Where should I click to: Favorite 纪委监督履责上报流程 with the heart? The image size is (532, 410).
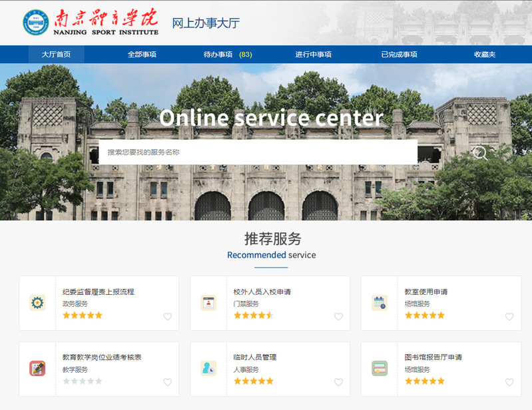point(167,317)
